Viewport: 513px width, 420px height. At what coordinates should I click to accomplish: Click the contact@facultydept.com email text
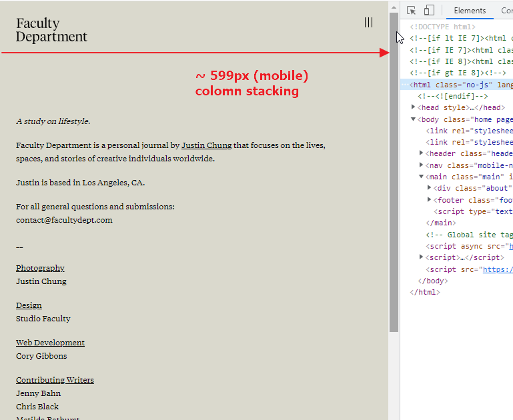pyautogui.click(x=64, y=220)
